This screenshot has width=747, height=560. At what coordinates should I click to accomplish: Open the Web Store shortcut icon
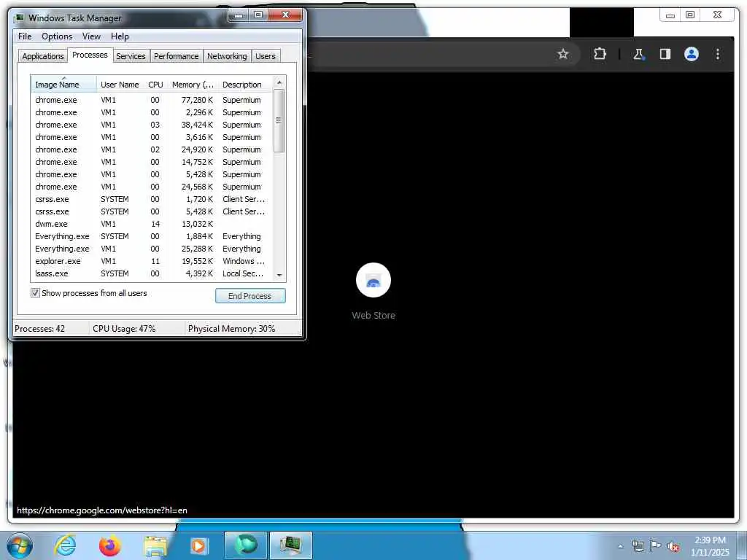373,280
